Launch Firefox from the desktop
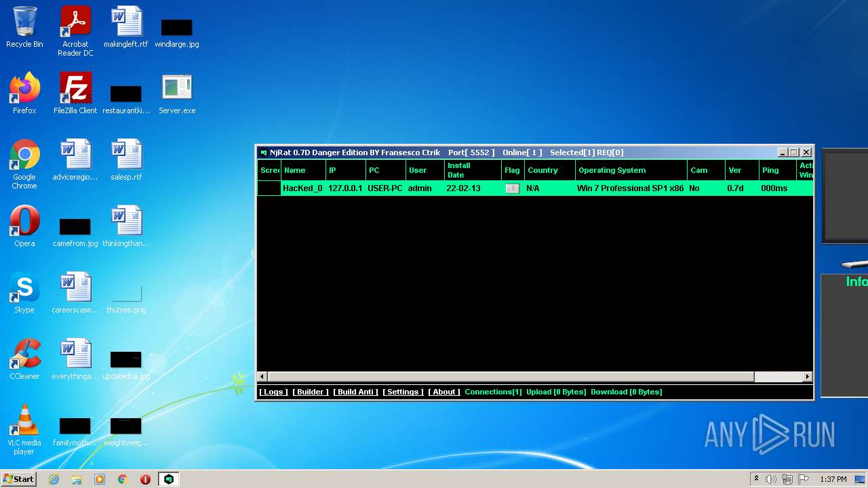Viewport: 868px width, 488px height. (x=24, y=94)
